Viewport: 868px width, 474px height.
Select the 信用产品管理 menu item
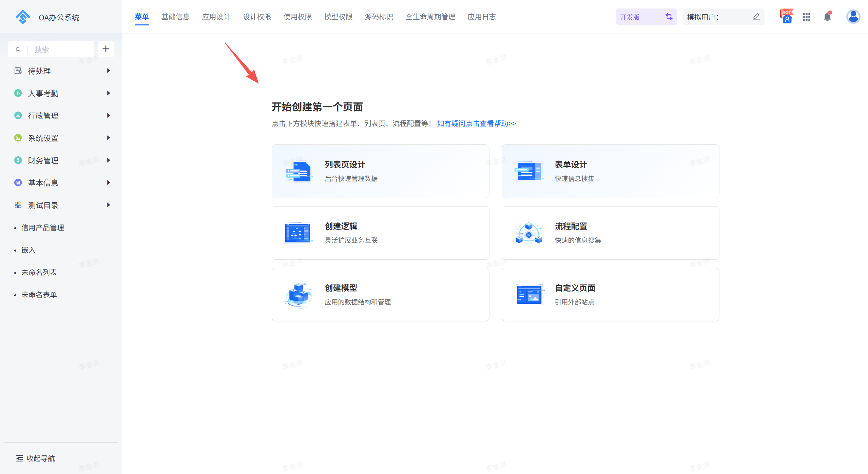click(43, 228)
